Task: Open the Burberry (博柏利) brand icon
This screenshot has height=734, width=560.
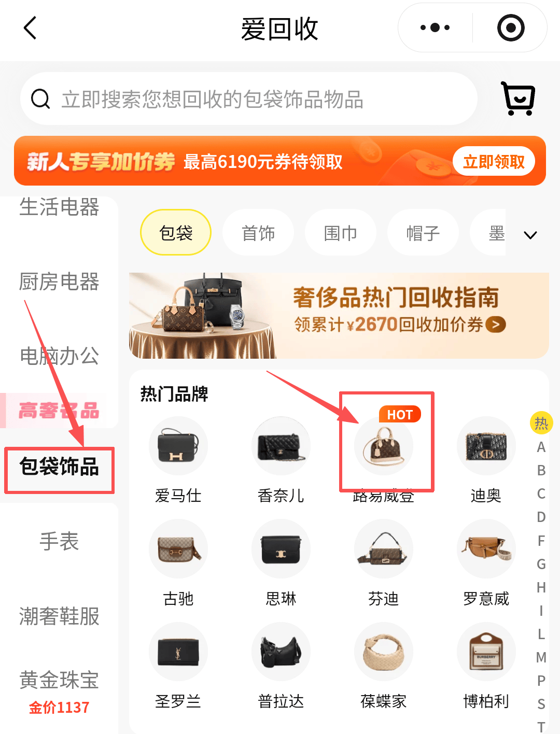Action: [486, 652]
